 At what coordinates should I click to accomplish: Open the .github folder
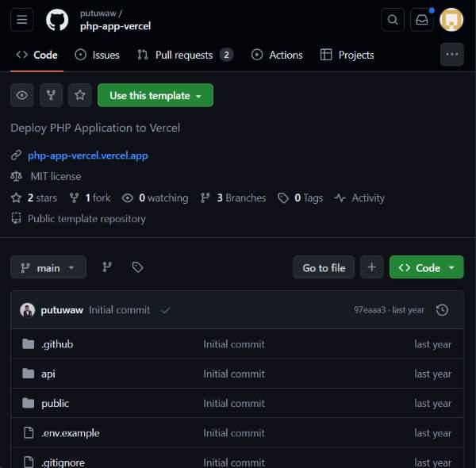pos(57,344)
